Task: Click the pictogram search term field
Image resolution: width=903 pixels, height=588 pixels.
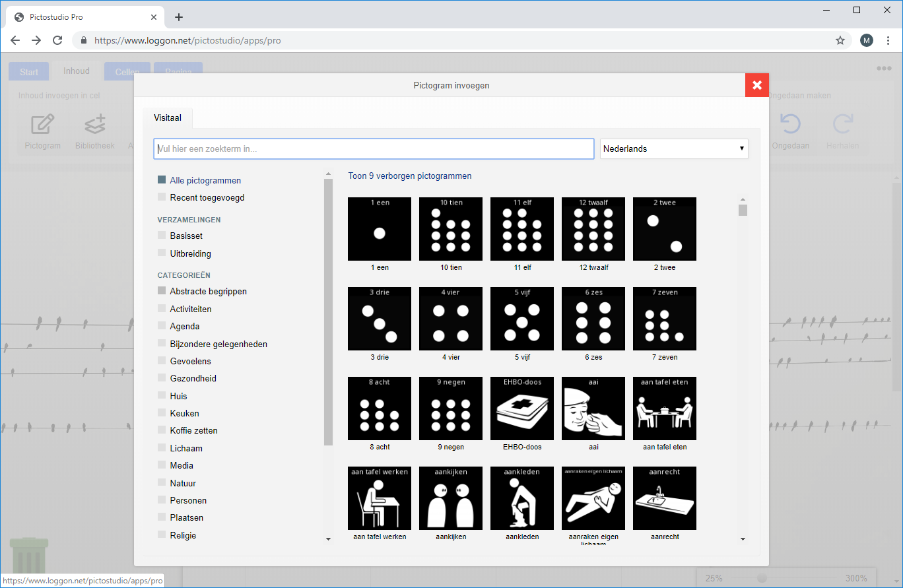Action: click(x=374, y=149)
